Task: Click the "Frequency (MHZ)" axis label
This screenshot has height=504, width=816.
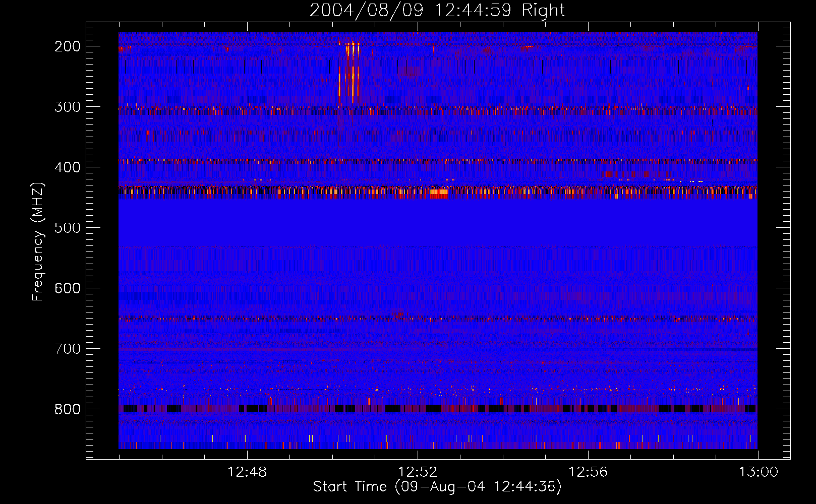Action: pos(38,242)
